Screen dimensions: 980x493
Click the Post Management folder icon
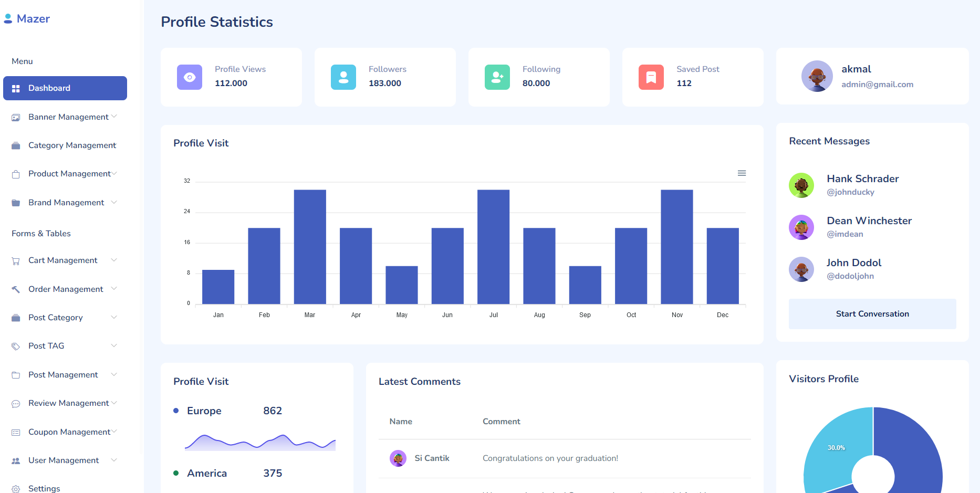point(16,375)
